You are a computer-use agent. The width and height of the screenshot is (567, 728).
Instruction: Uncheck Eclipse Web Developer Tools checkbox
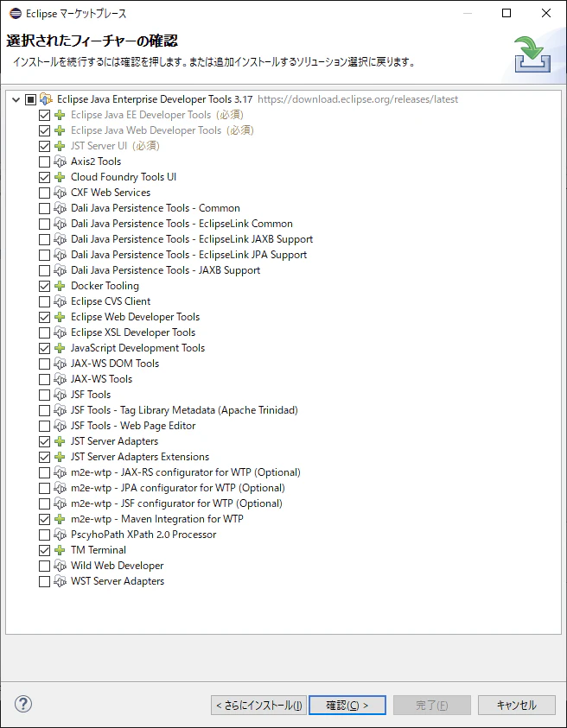(44, 317)
